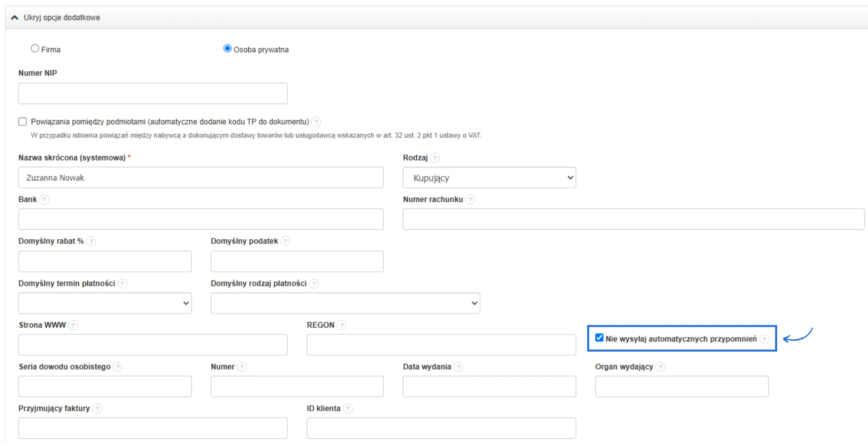This screenshot has height=447, width=868.
Task: Click the Organ wydający input field
Action: pos(681,387)
